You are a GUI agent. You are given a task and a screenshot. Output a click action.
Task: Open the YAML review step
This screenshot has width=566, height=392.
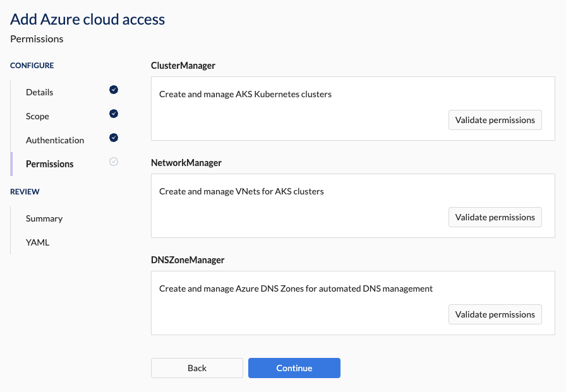37,242
